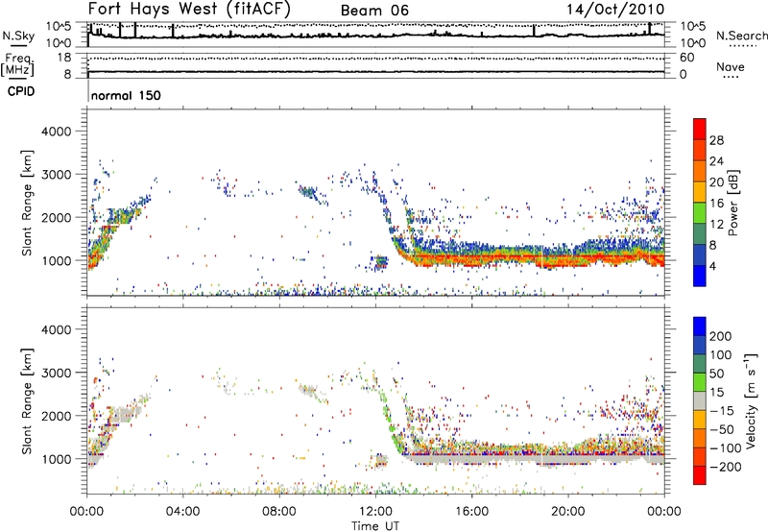The width and height of the screenshot is (768, 532).
Task: Click the 'Velocity [m s-1]' colorbar title
Action: [x=751, y=400]
